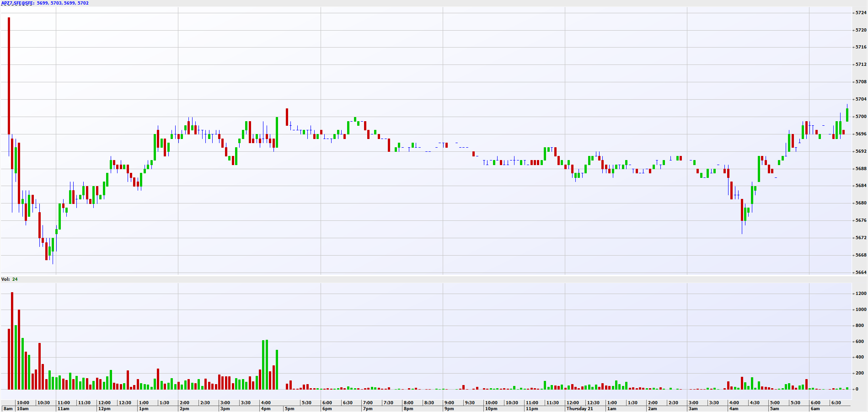Click the OHLC values 5699, 5703, 5699, 5702

tap(63, 3)
